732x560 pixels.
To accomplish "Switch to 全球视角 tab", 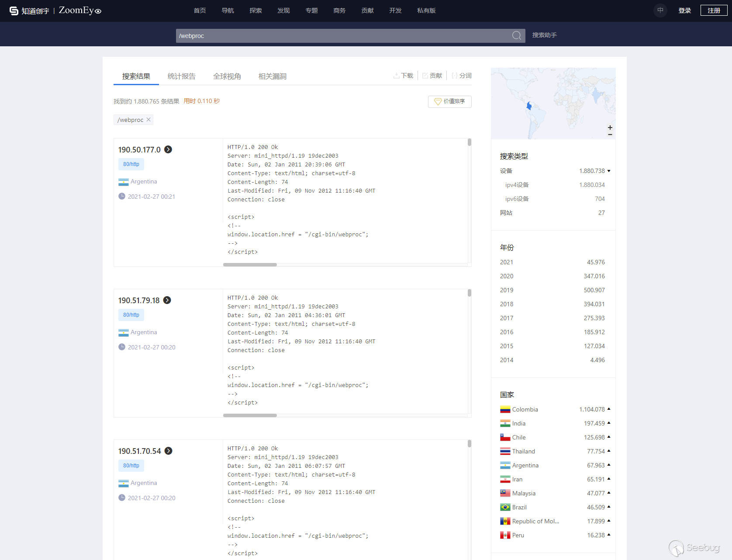I will click(227, 76).
